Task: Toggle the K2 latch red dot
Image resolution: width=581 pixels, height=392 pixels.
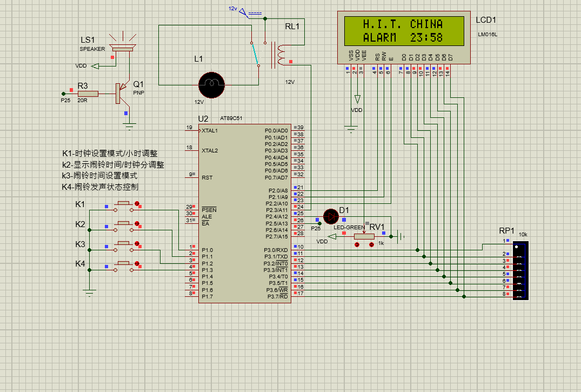Action: [137, 223]
